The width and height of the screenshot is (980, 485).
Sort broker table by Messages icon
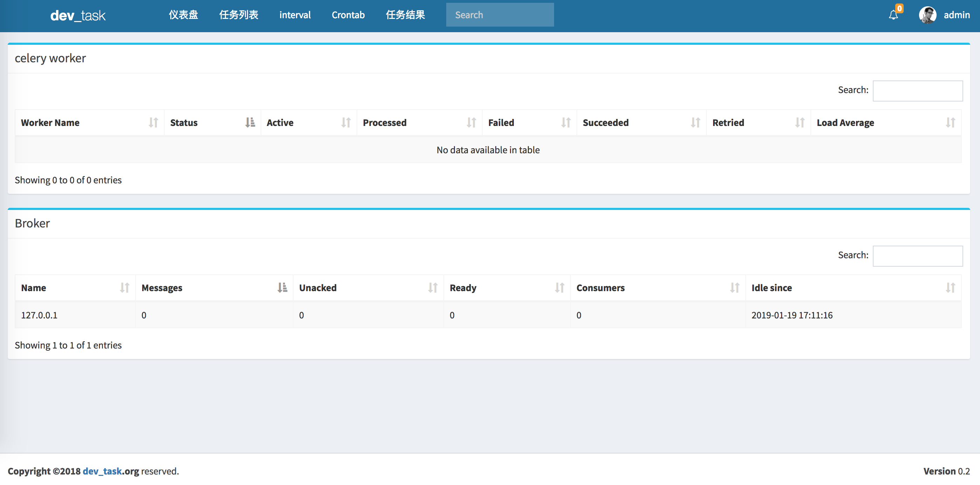(x=282, y=288)
